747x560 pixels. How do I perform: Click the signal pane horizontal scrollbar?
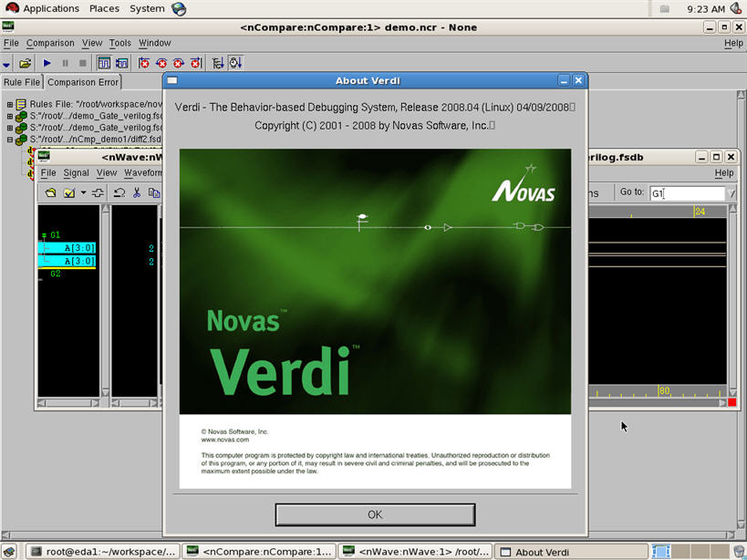pos(68,403)
